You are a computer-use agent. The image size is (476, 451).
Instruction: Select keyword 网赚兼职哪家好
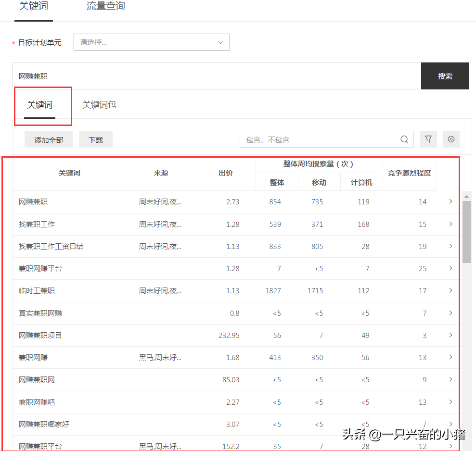(x=44, y=424)
